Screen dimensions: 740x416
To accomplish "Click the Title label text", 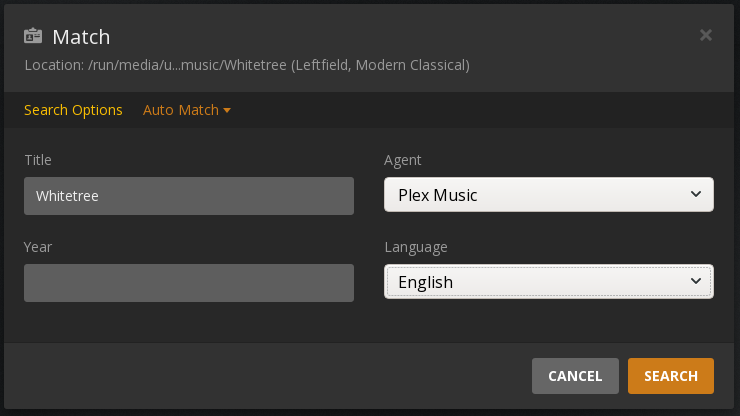I will pyautogui.click(x=38, y=160).
